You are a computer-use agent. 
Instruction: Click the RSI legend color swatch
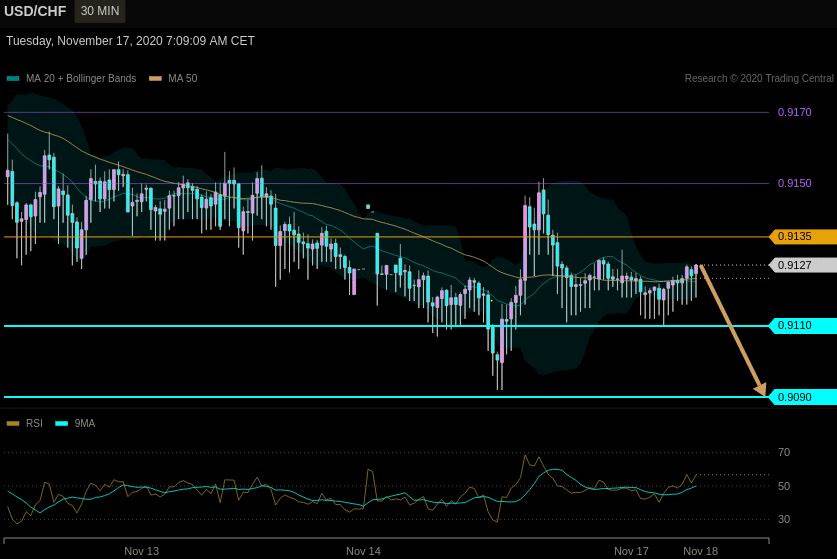click(13, 424)
